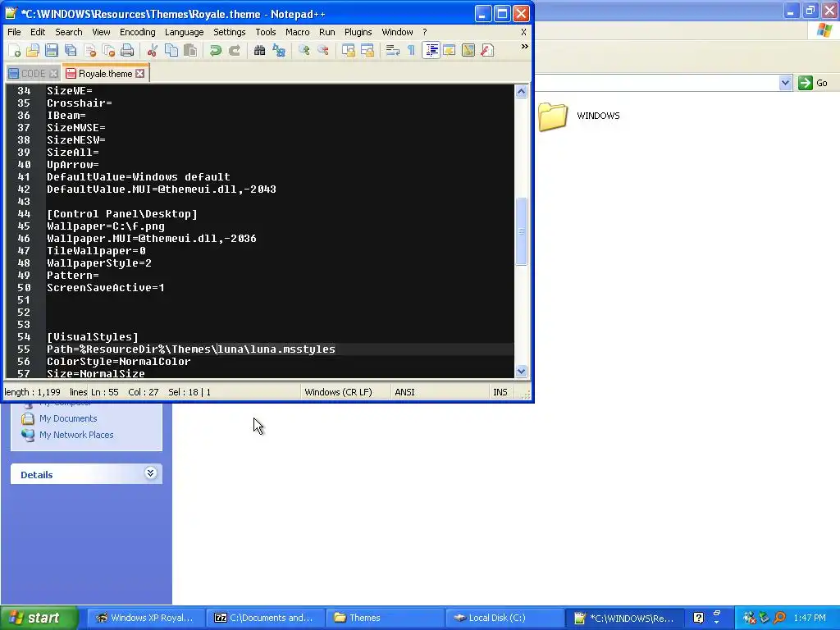
Task: Click the editor scrollbar down arrow
Action: tap(521, 371)
